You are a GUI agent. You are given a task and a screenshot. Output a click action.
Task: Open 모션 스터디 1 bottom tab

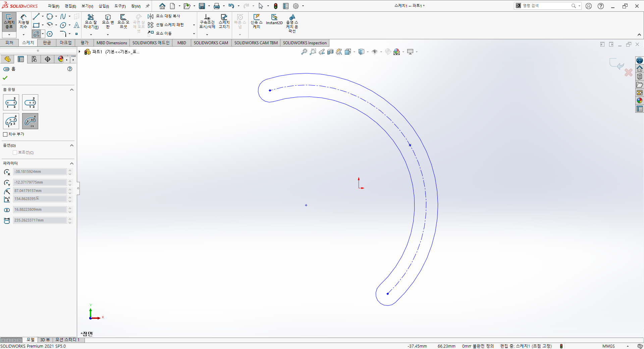click(67, 340)
